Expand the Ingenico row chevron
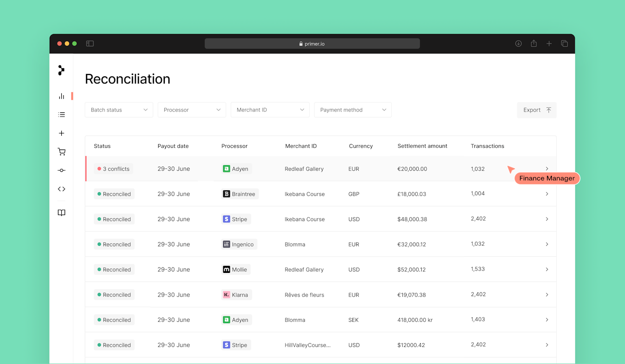The width and height of the screenshot is (625, 364). (547, 244)
